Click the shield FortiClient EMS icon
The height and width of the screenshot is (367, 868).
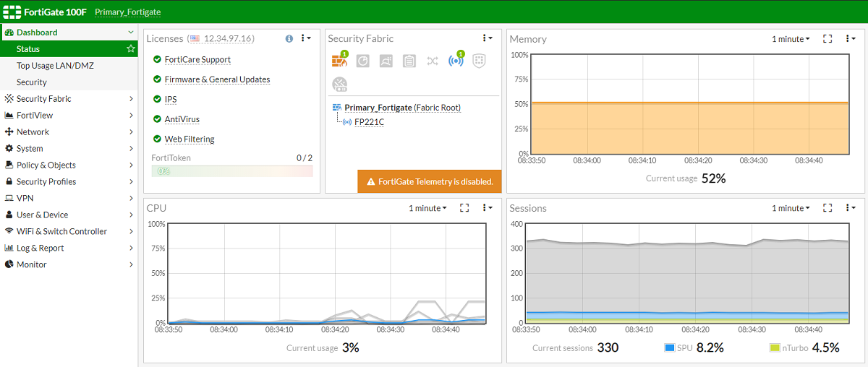(x=479, y=61)
